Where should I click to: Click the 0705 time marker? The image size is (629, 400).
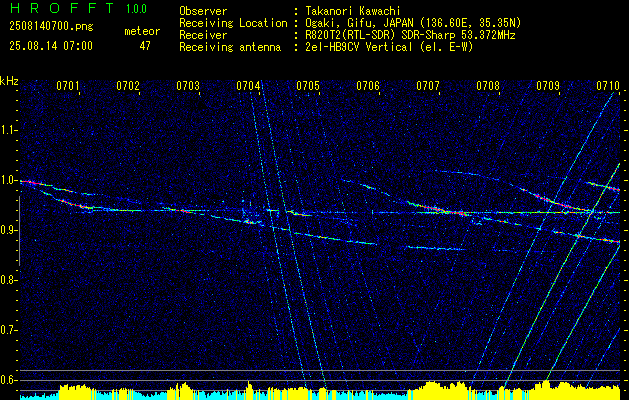tap(308, 86)
